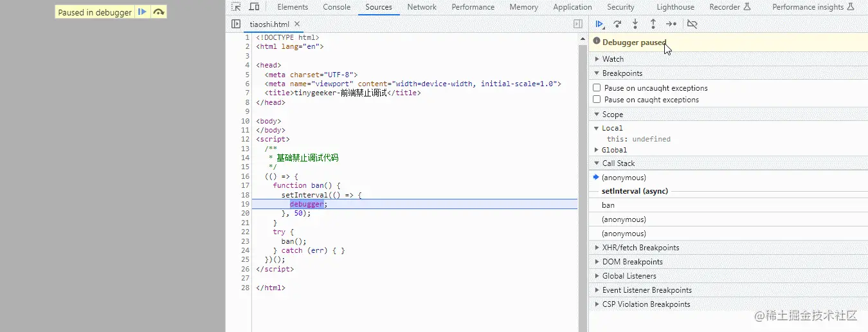Image resolution: width=868 pixels, height=332 pixels.
Task: Click the Step over next function call icon
Action: 617,24
